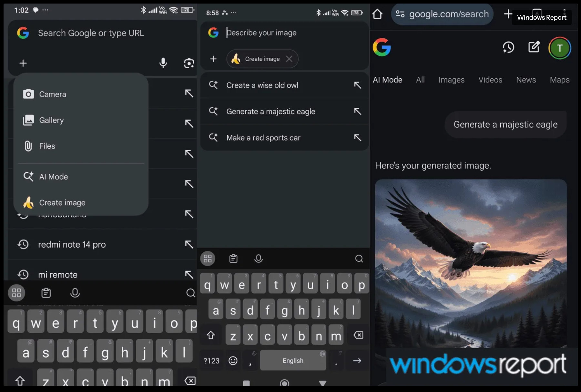Viewport: 581px width, 392px height.
Task: Select Gallery from the attachment menu
Action: coord(51,120)
